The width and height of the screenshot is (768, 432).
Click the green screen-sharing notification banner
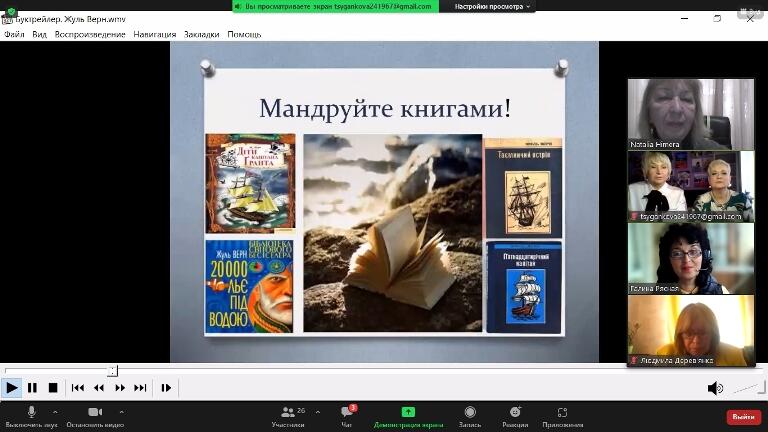(336, 6)
